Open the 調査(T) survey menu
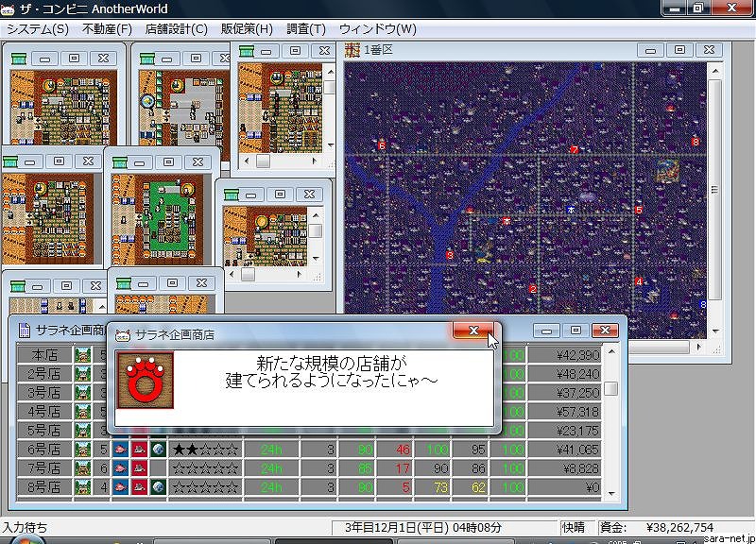Screen dimensions: 756x544 point(304,29)
